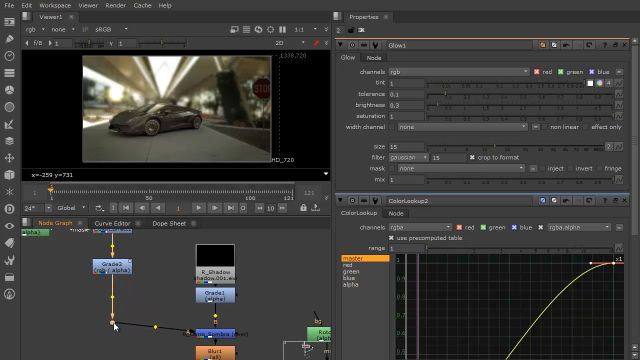Toggle proxy mode stripes icon in viewer
The width and height of the screenshot is (640, 360).
coord(247,29)
